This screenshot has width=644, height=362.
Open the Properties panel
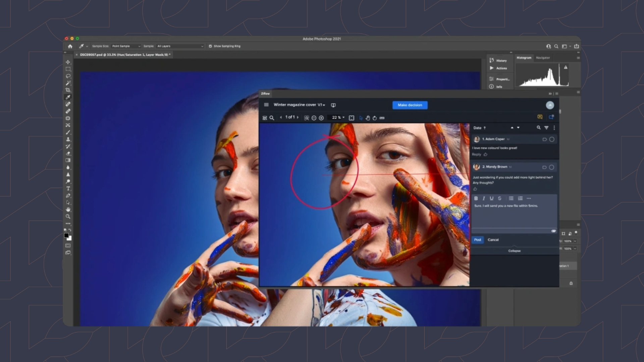(x=500, y=79)
